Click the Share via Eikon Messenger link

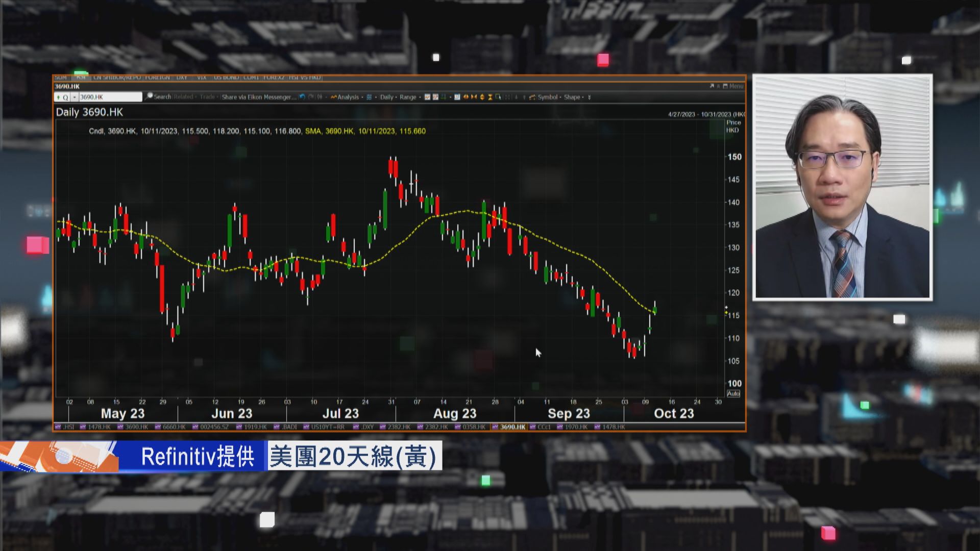pos(258,96)
